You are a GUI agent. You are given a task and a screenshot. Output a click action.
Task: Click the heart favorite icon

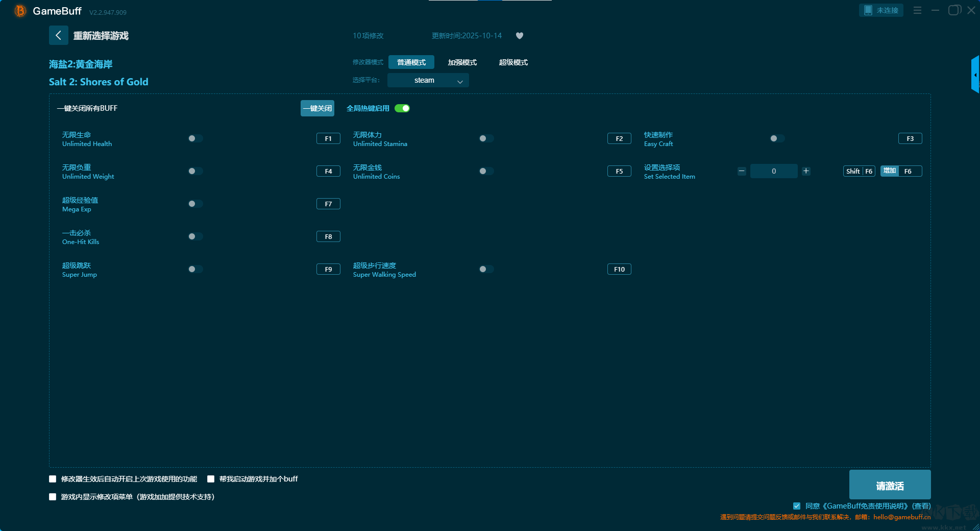point(520,36)
